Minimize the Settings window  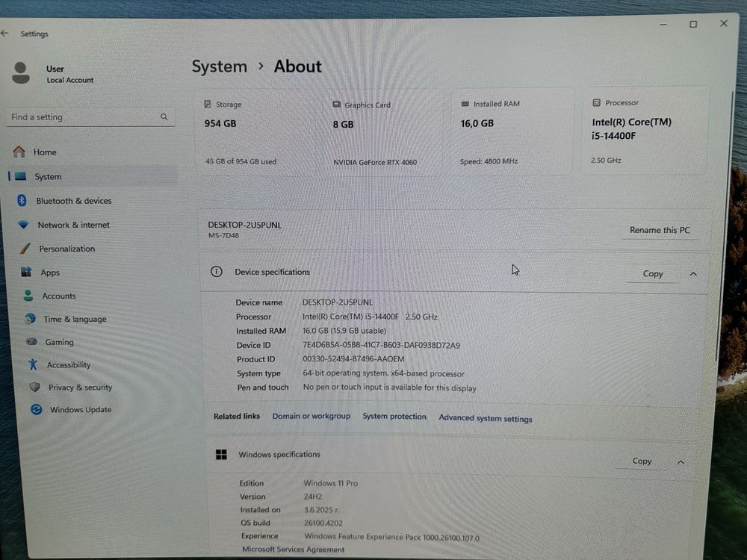(663, 25)
